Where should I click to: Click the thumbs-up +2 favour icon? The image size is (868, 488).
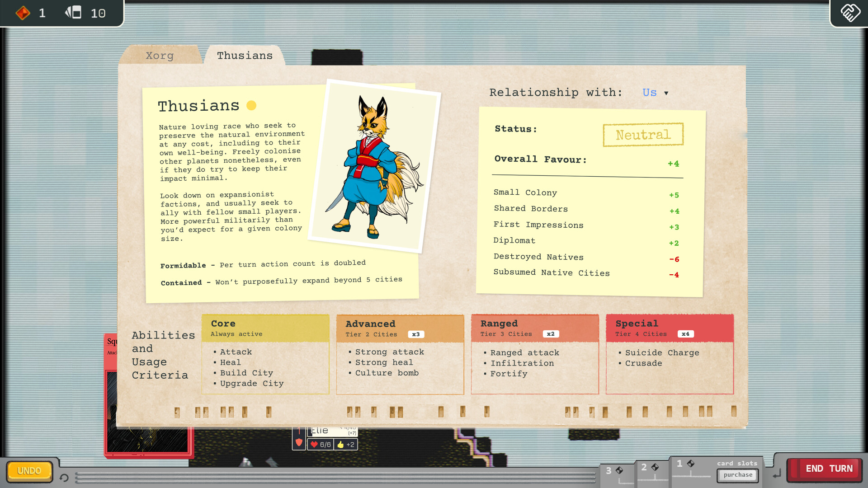pos(340,444)
